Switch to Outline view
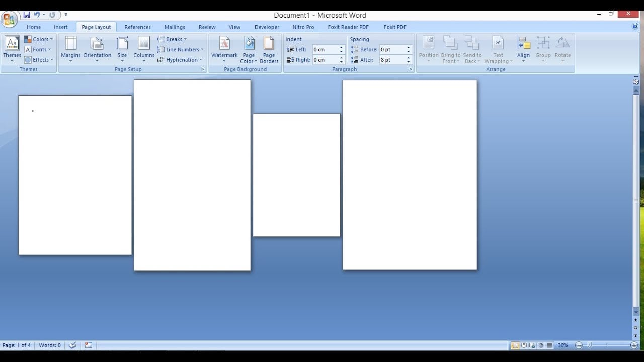 [541, 345]
